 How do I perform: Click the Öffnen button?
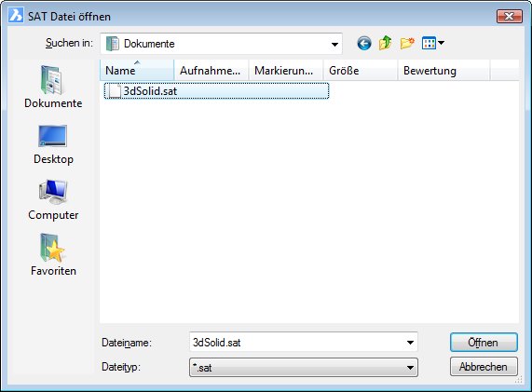pyautogui.click(x=484, y=343)
